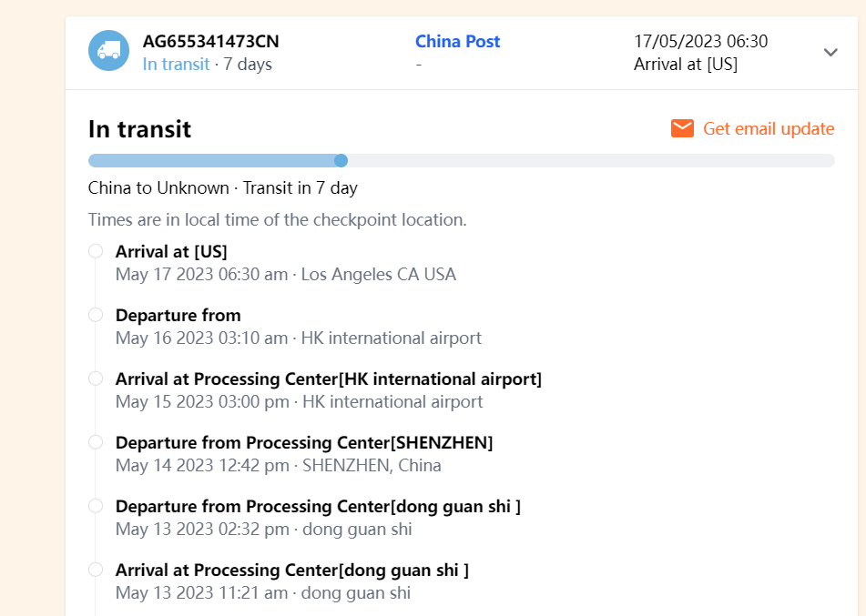
Task: Click Departure from Processing Center[SHENZHEN] title
Action: [304, 442]
